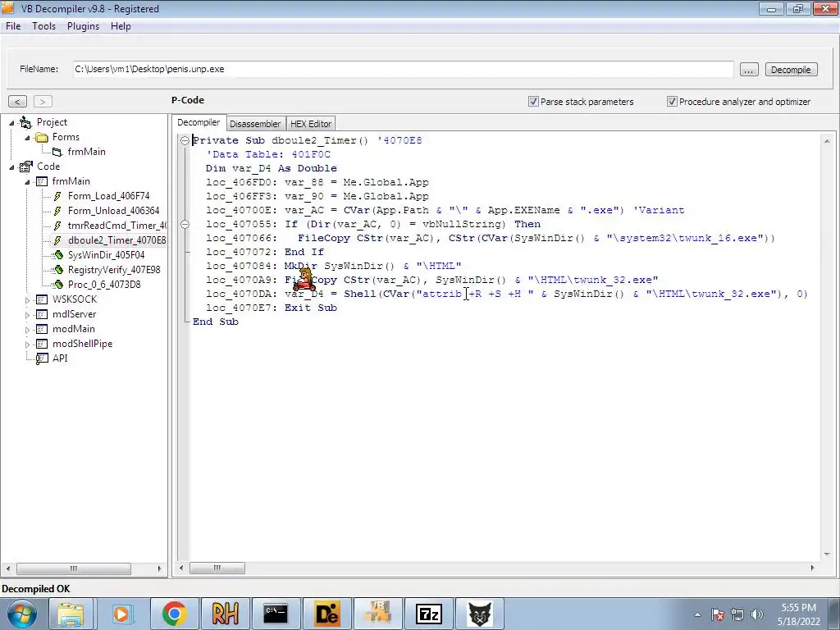The height and width of the screenshot is (630, 840).
Task: Open the Windows Start menu
Action: (21, 614)
